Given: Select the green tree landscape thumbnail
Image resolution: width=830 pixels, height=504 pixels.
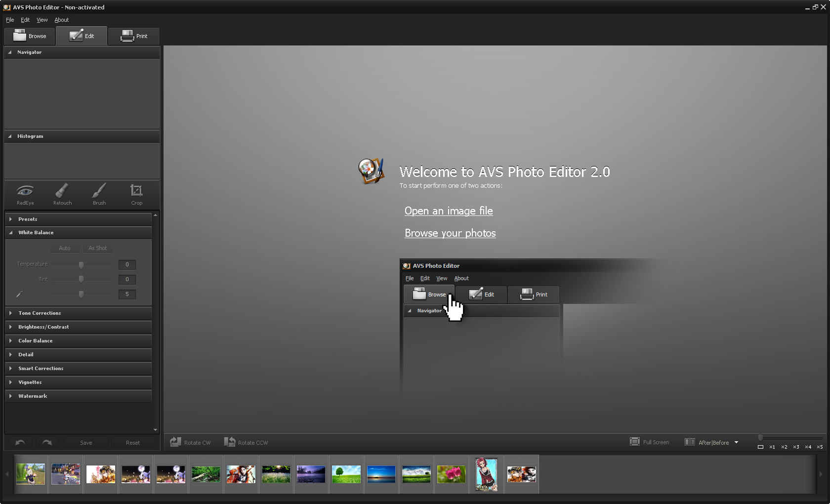Looking at the screenshot, I should click(346, 474).
